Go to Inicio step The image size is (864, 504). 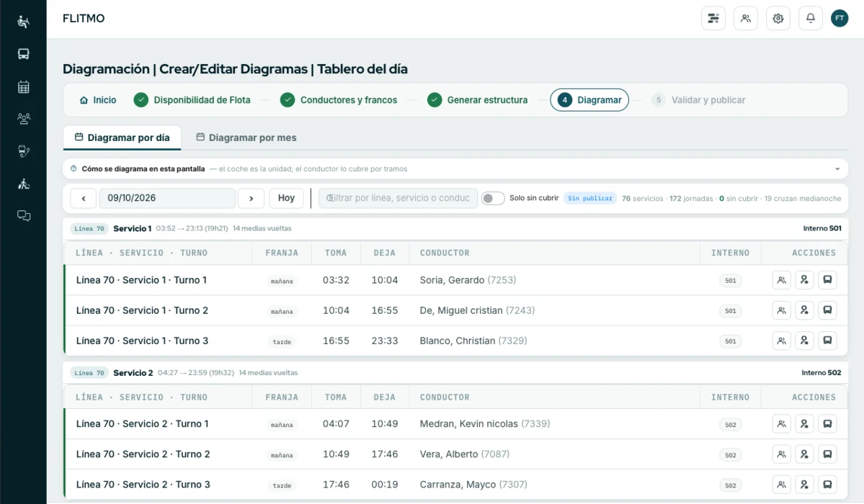[98, 99]
